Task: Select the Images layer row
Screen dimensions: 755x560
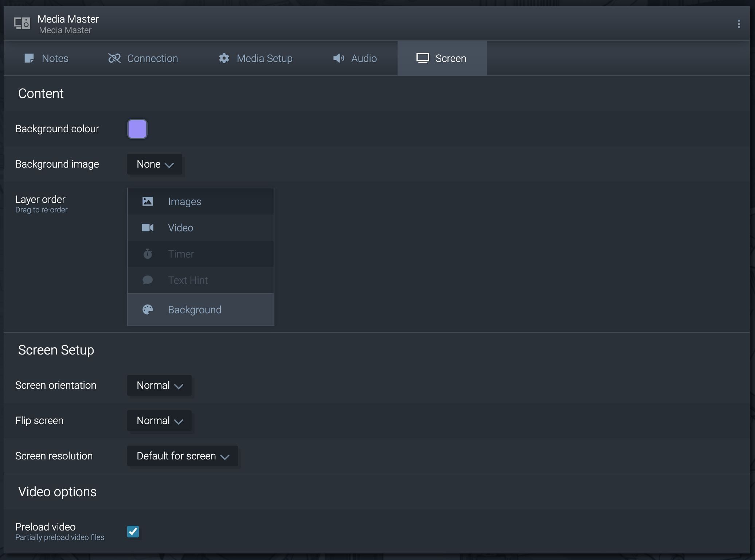Action: click(201, 201)
